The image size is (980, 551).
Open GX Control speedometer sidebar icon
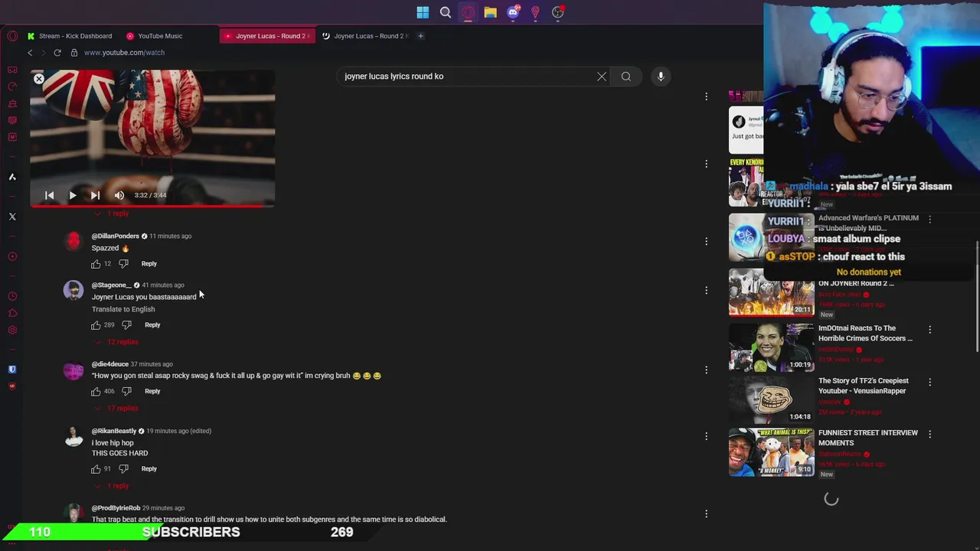pyautogui.click(x=12, y=86)
